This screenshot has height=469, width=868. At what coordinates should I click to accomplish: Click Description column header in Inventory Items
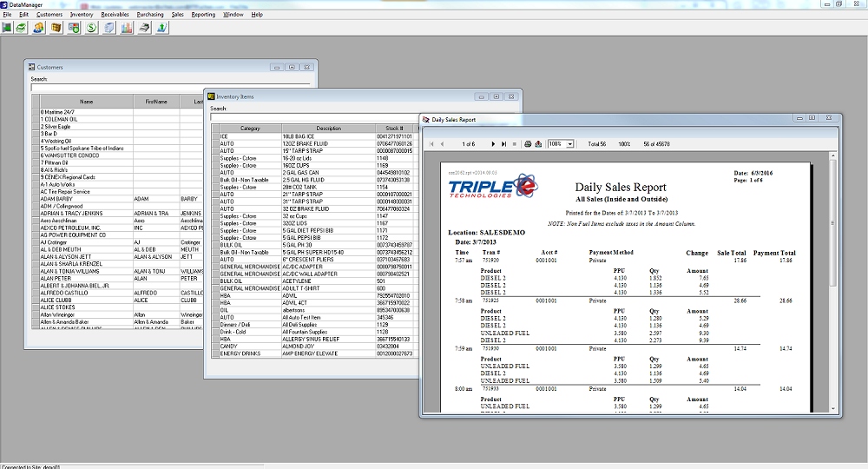tap(329, 128)
